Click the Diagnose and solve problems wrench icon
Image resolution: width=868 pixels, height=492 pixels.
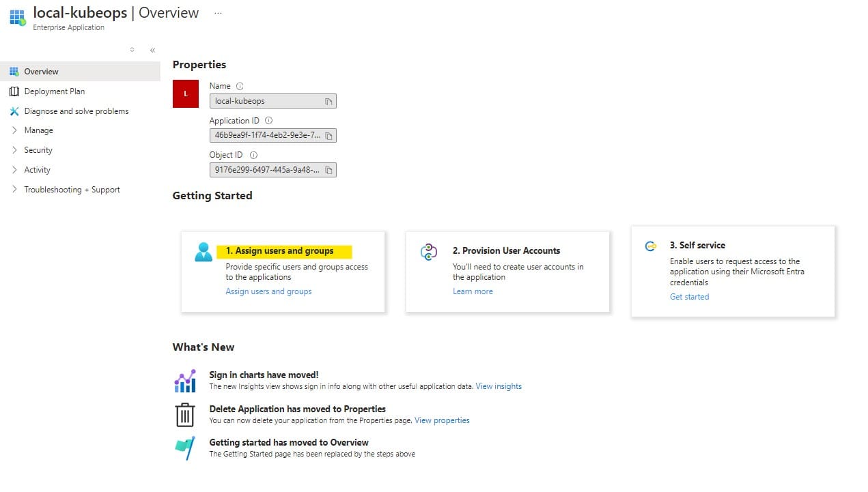[14, 111]
